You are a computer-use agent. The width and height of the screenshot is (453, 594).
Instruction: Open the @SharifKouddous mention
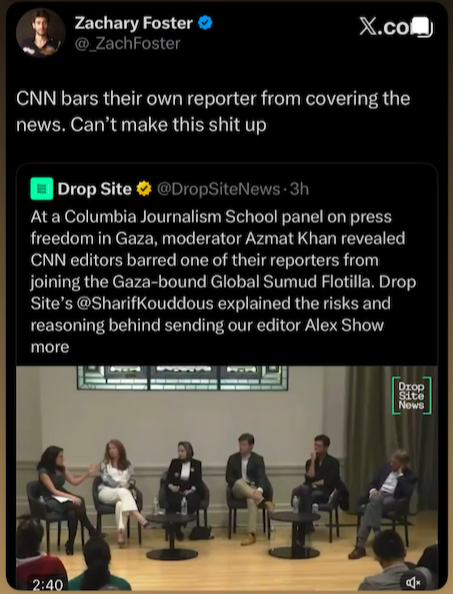click(x=145, y=303)
